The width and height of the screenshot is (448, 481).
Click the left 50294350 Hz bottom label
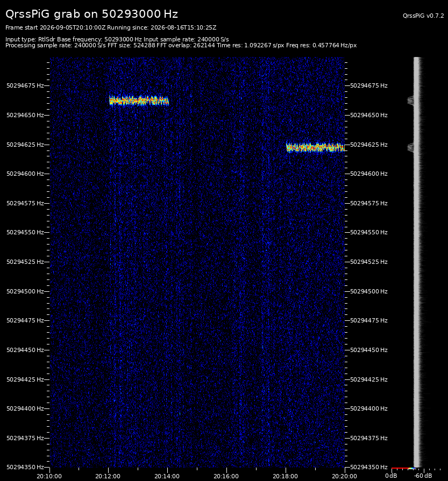pyautogui.click(x=25, y=467)
